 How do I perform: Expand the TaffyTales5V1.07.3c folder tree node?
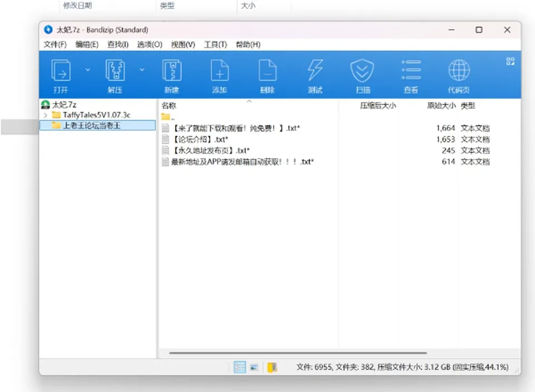click(x=45, y=115)
